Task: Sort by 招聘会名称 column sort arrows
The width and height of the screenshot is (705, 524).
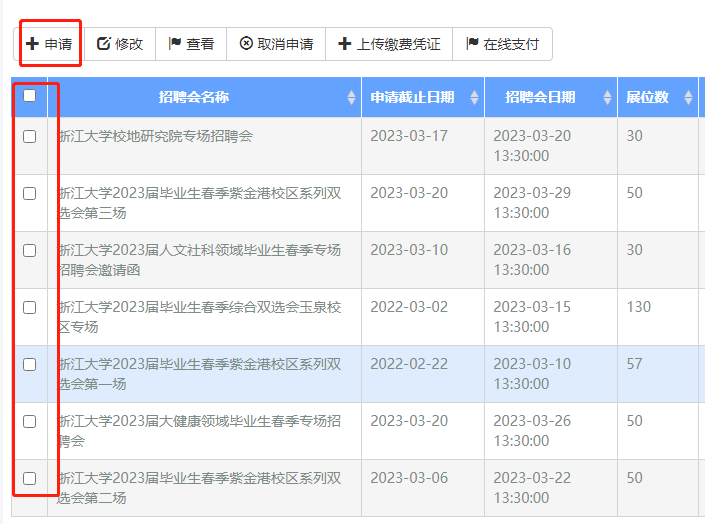Action: (351, 98)
